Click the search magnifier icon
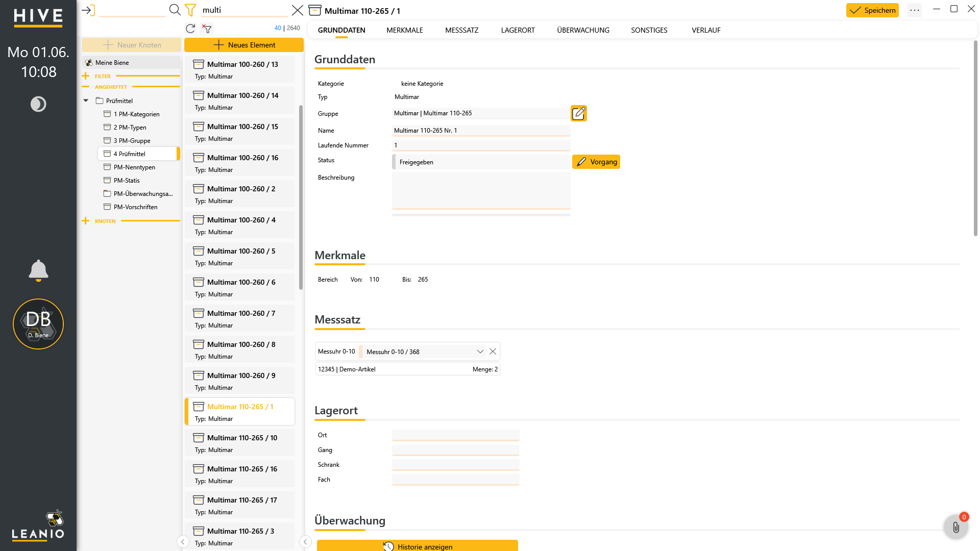The image size is (980, 551). pos(175,10)
